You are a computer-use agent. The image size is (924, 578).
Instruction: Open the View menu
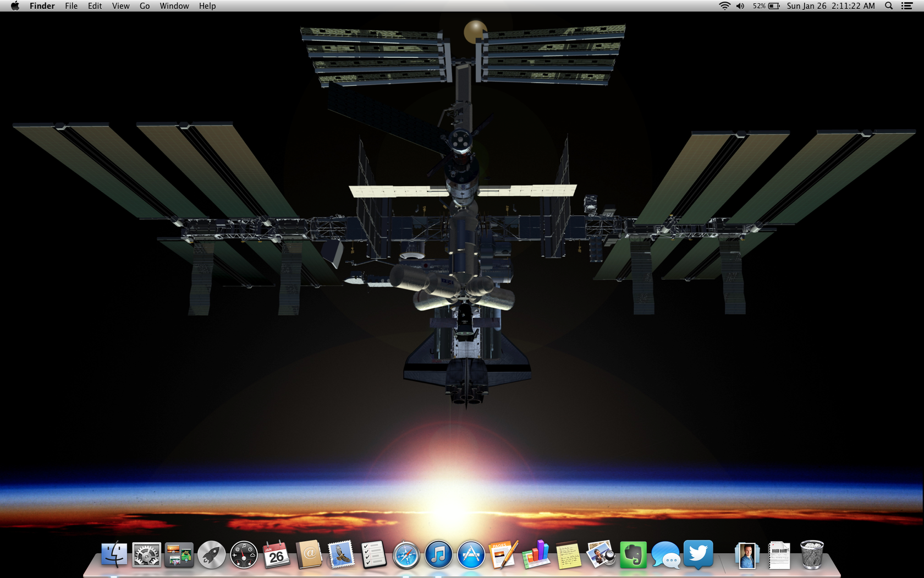(x=121, y=6)
